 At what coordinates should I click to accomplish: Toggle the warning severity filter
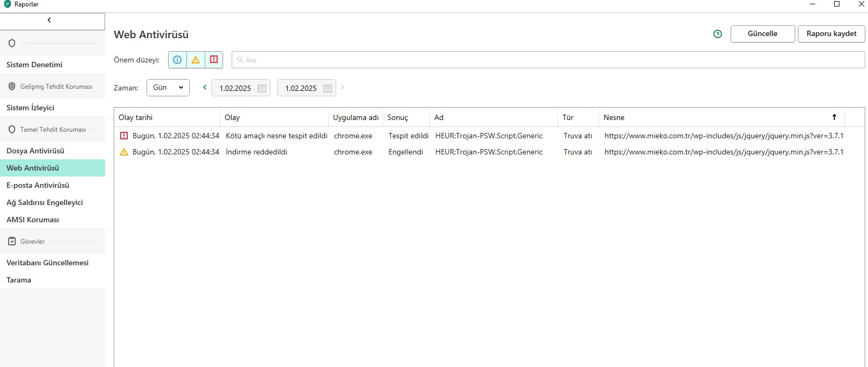pyautogui.click(x=196, y=60)
